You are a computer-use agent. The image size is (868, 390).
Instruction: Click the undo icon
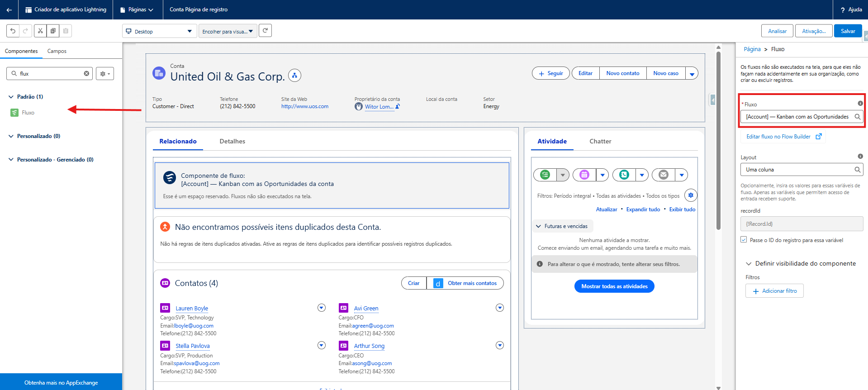13,31
